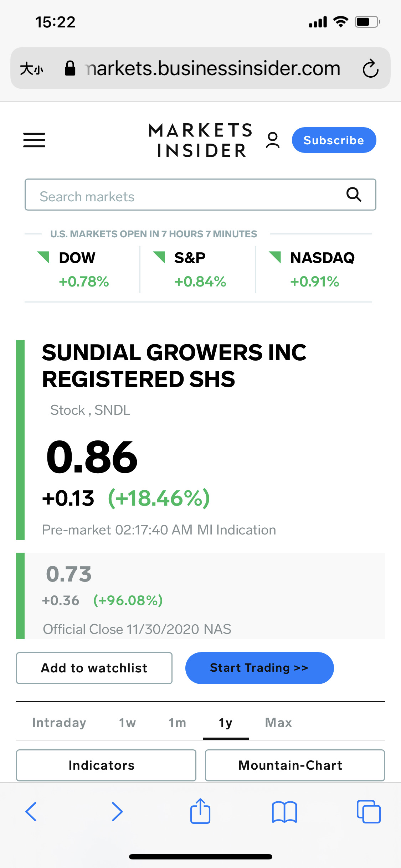Open the hamburger navigation menu

click(x=34, y=140)
